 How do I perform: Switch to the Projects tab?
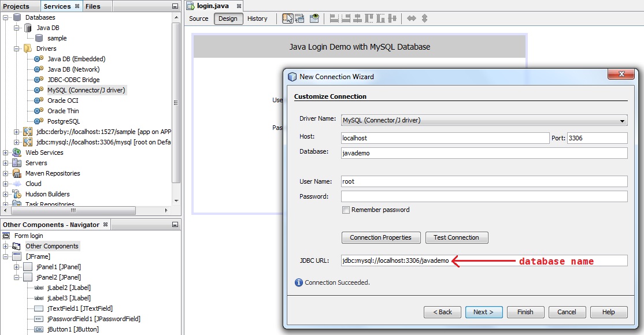[16, 6]
